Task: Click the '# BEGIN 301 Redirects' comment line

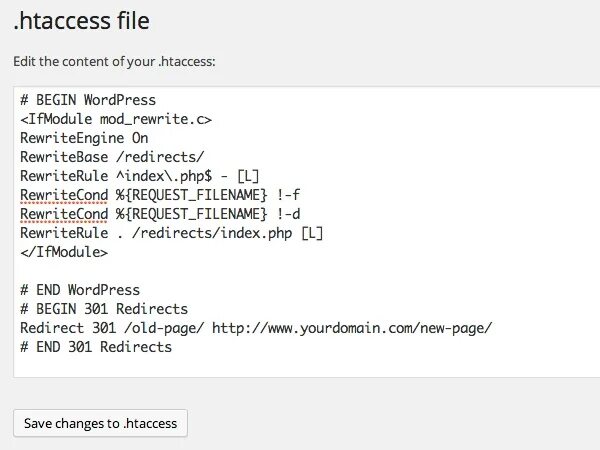Action: click(x=103, y=309)
